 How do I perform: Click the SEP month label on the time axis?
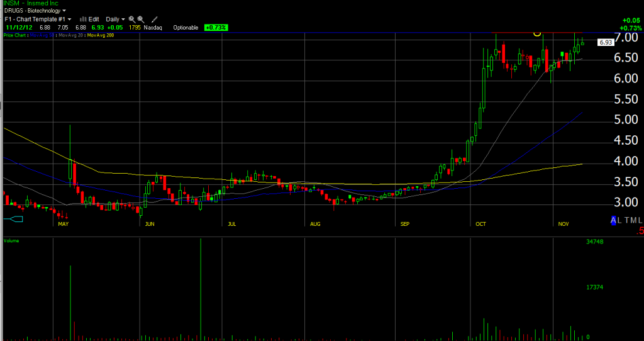point(405,225)
